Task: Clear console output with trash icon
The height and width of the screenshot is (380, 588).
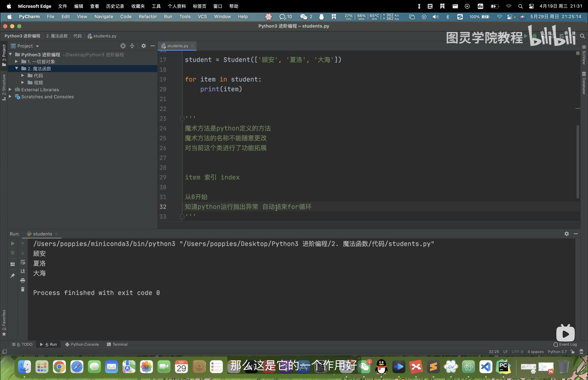Action: 23,289
